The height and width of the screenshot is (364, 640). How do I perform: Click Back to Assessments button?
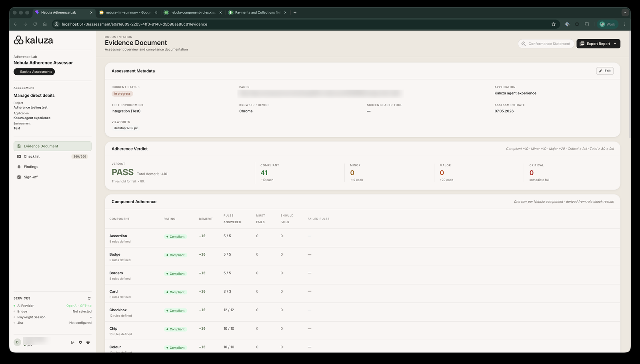tap(34, 72)
